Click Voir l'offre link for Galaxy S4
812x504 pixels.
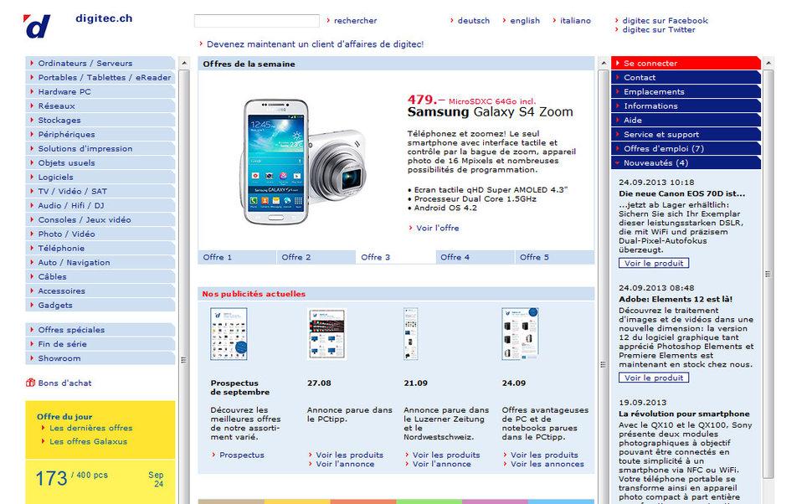click(x=438, y=228)
